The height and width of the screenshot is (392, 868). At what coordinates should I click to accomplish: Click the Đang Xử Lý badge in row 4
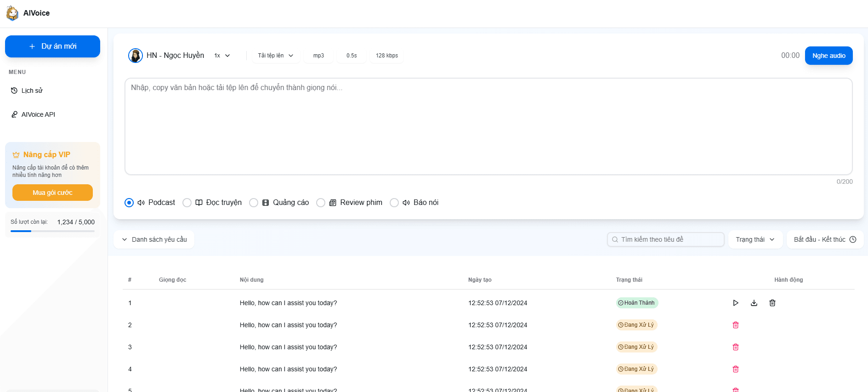pyautogui.click(x=636, y=369)
